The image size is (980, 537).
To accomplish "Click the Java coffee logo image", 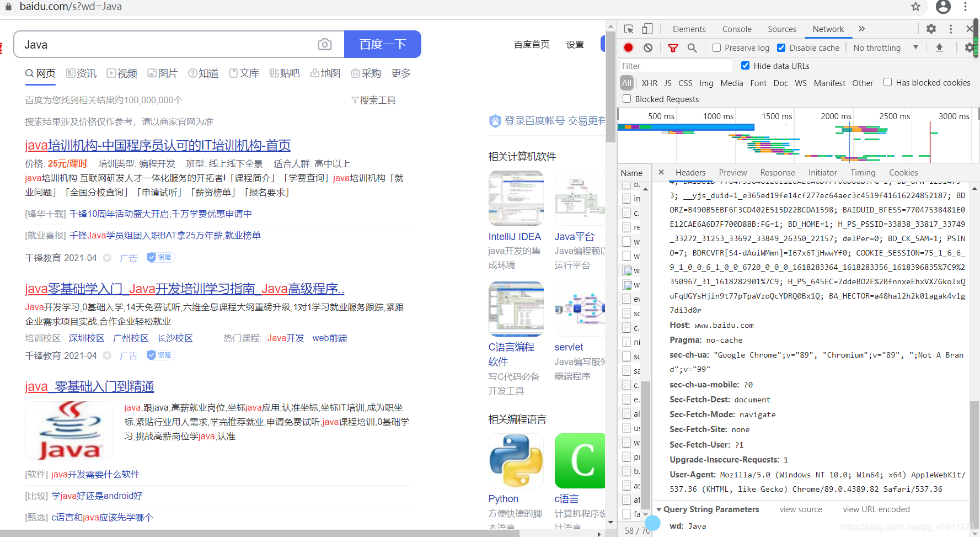I will pos(69,431).
